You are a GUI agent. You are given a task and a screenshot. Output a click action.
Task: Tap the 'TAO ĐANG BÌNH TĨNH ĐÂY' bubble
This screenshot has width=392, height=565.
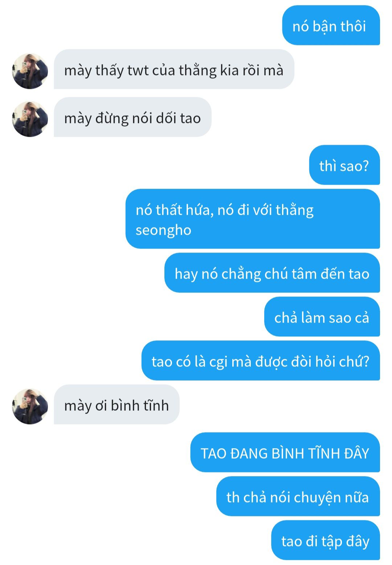[285, 453]
